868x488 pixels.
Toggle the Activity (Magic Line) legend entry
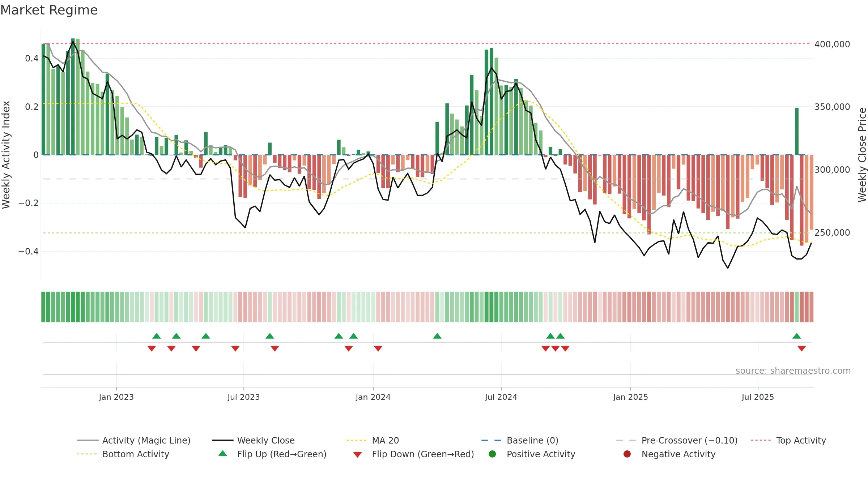click(133, 440)
